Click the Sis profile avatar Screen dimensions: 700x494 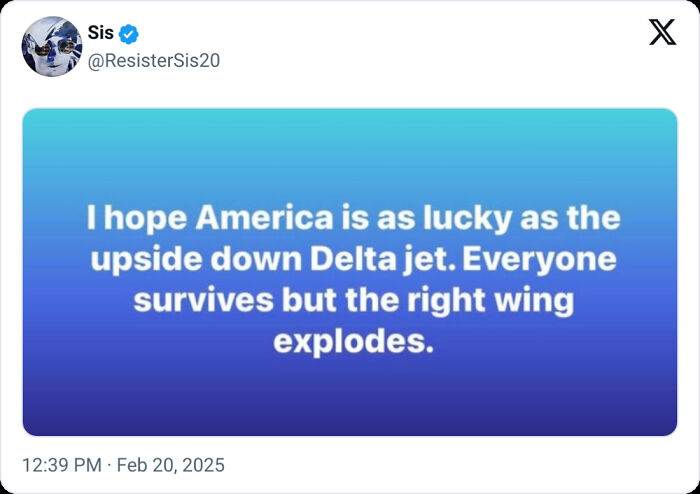[52, 47]
